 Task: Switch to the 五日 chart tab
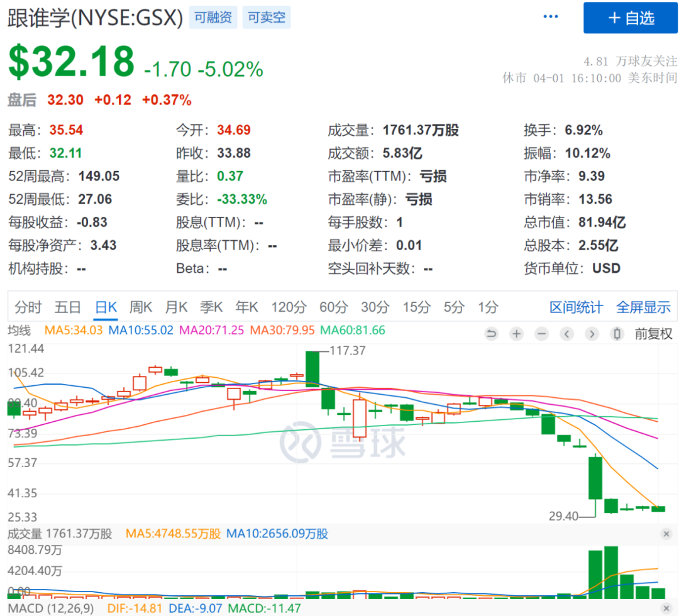pos(67,307)
